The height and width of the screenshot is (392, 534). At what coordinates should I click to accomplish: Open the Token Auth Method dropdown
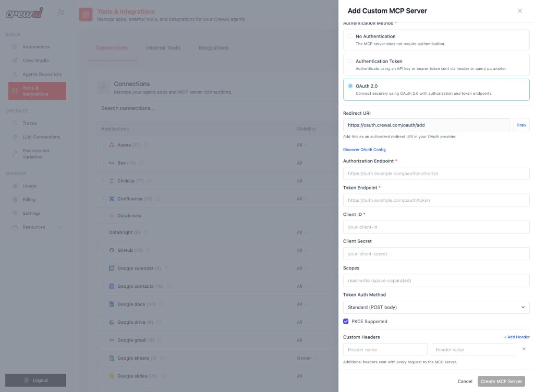pos(436,307)
